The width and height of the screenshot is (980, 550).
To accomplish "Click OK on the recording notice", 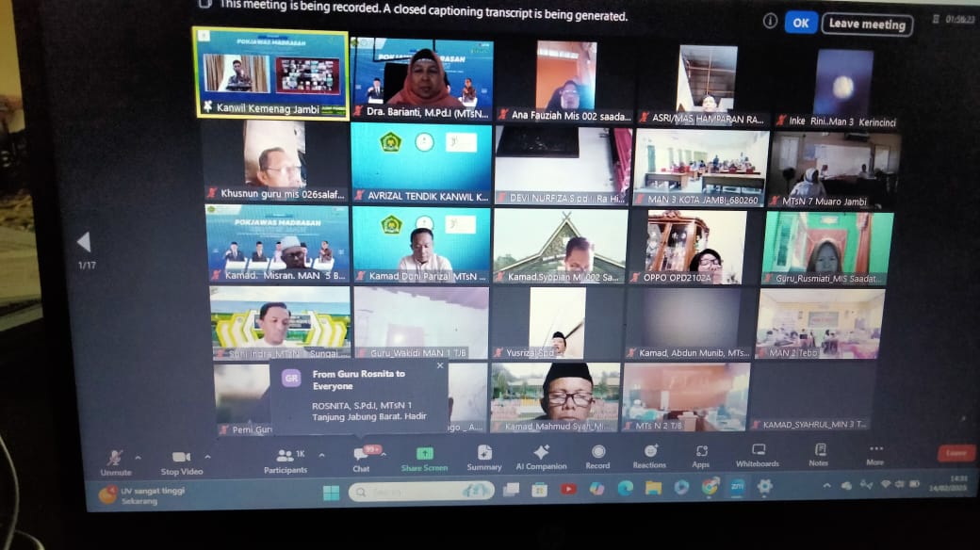I will click(x=801, y=23).
